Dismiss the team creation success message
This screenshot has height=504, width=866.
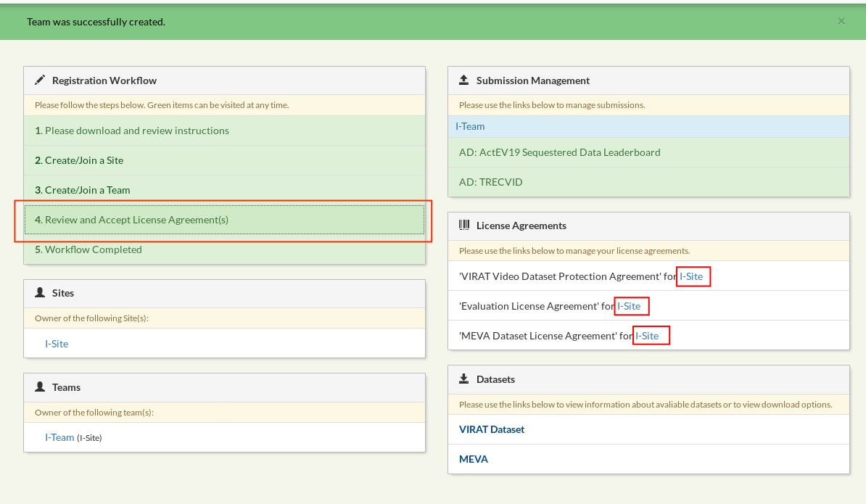[841, 20]
